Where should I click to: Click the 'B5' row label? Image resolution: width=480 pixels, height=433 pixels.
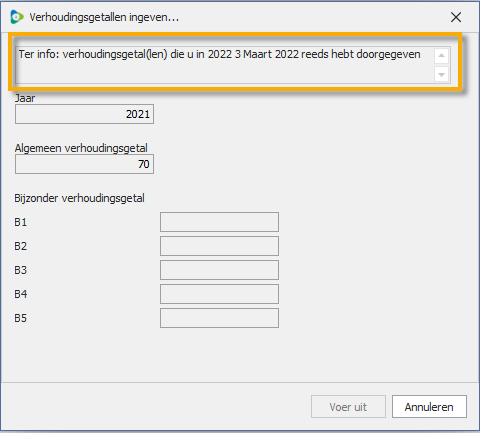coord(20,318)
